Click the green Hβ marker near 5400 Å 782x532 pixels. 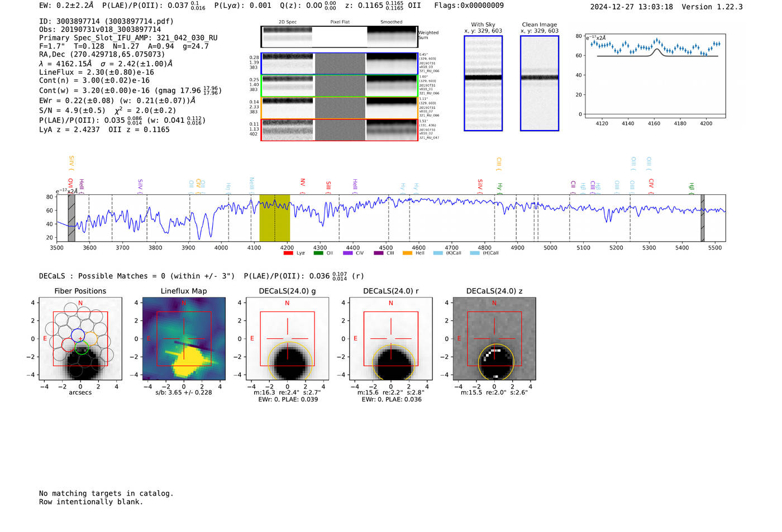(691, 187)
